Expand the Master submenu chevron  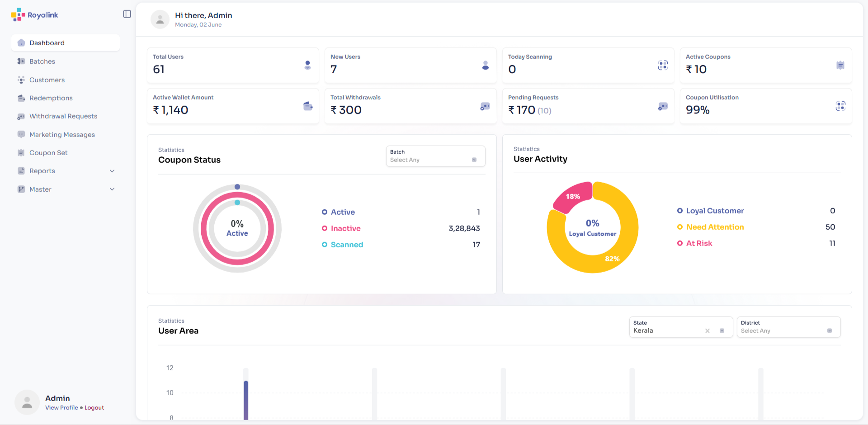pos(112,189)
